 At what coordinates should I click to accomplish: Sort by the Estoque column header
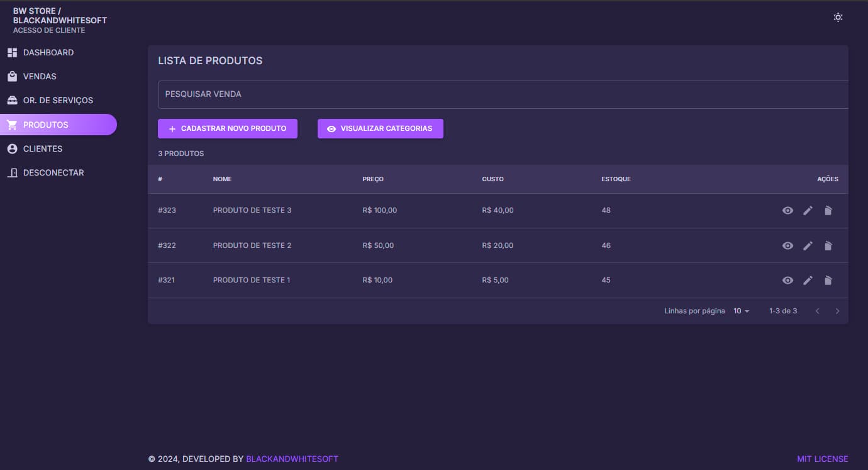click(616, 179)
